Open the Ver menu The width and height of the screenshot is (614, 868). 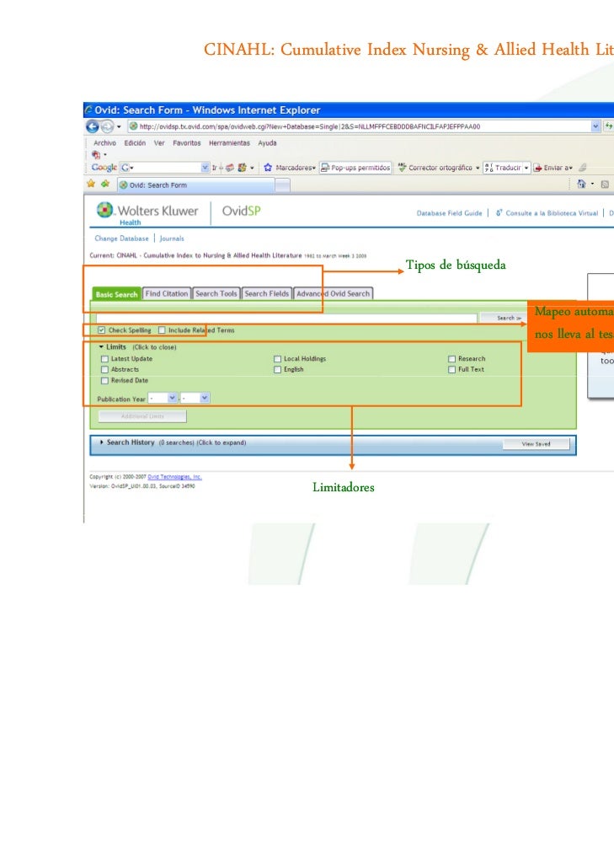[x=159, y=142]
